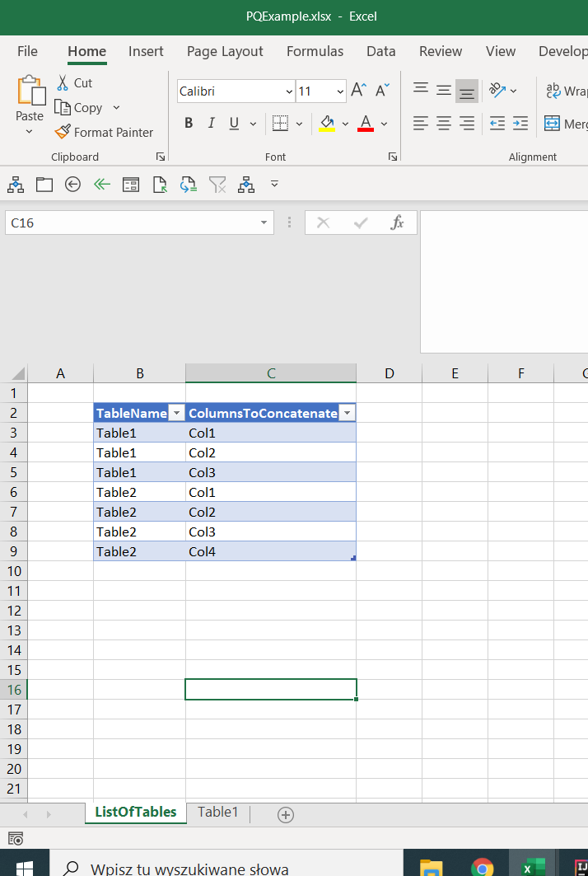
Task: Open Chrome from the Windows taskbar
Action: click(x=482, y=868)
